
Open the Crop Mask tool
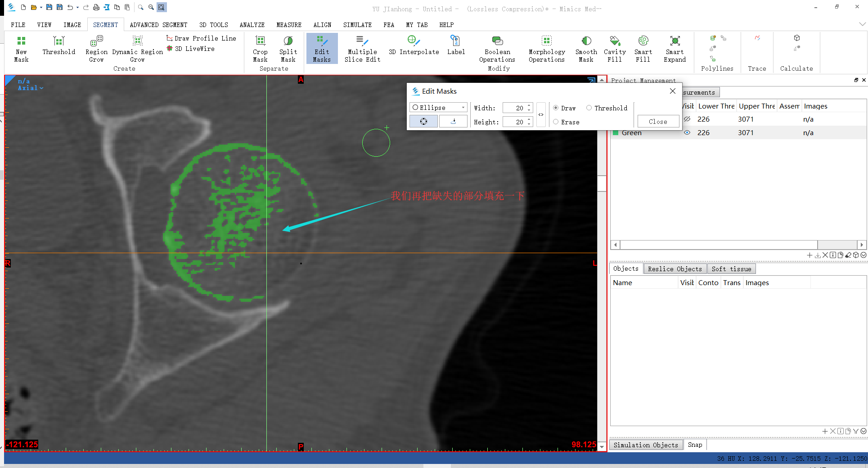coord(260,49)
